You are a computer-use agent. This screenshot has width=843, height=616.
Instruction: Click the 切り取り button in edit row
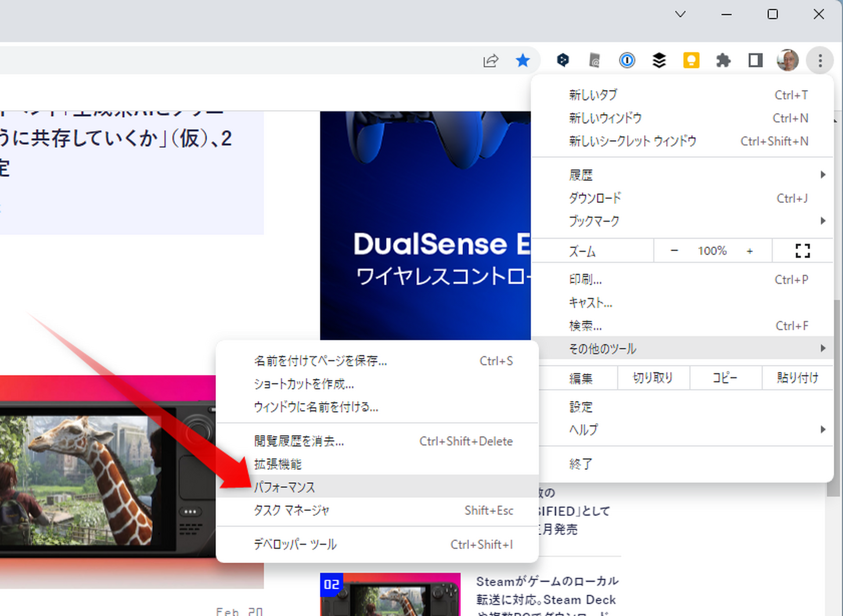(653, 378)
